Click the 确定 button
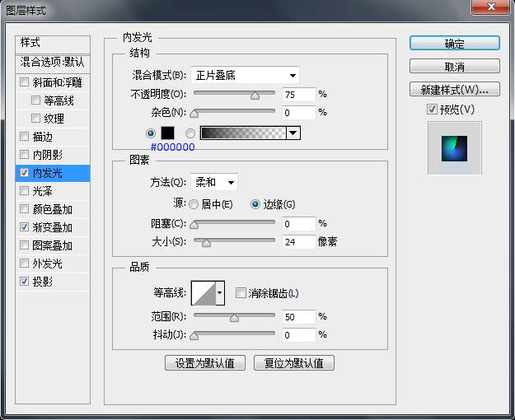The image size is (515, 420). [455, 44]
